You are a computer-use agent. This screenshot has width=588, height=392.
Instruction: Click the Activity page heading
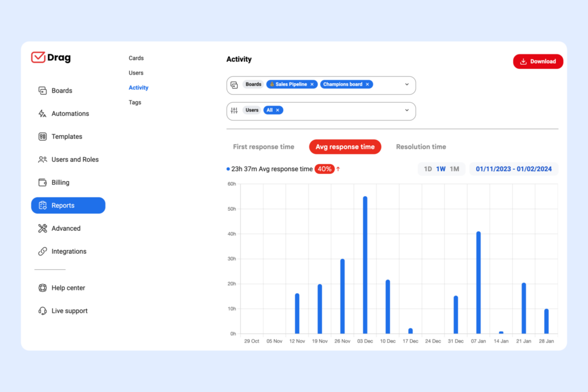click(x=239, y=59)
